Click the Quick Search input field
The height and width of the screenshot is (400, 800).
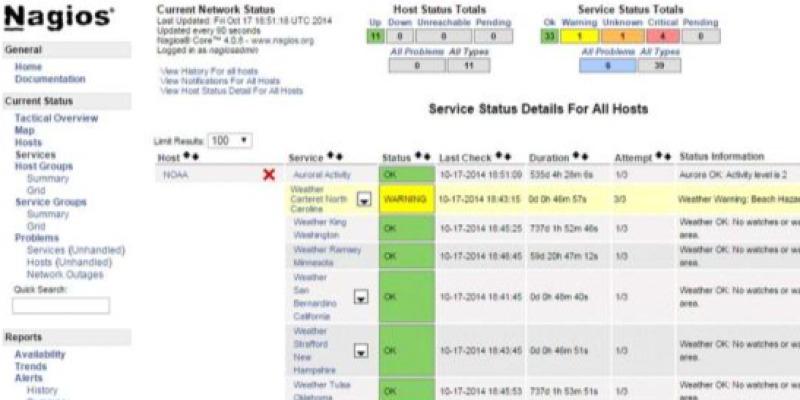61,306
